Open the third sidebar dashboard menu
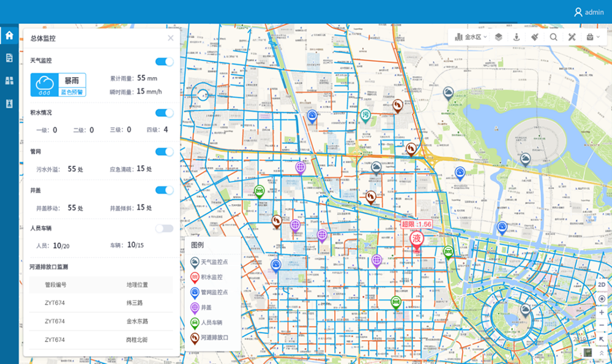 tap(9, 81)
